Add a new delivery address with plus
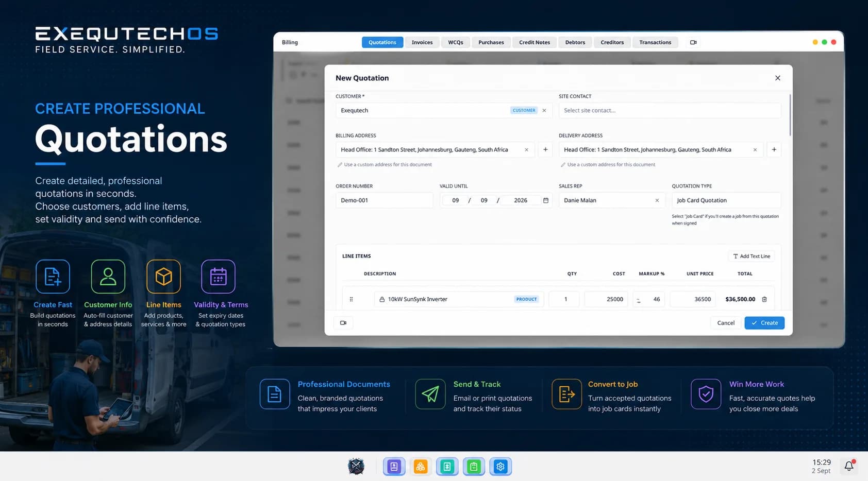 (774, 150)
